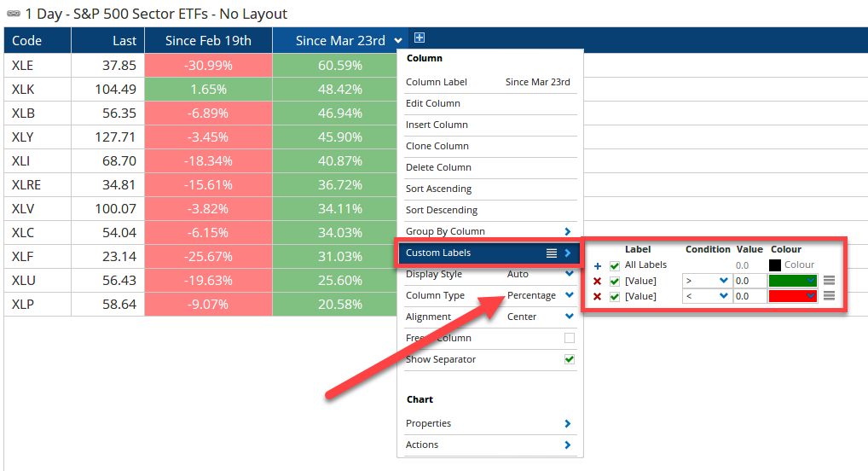
Task: Open the Custom Labels menu entry
Action: [x=489, y=253]
